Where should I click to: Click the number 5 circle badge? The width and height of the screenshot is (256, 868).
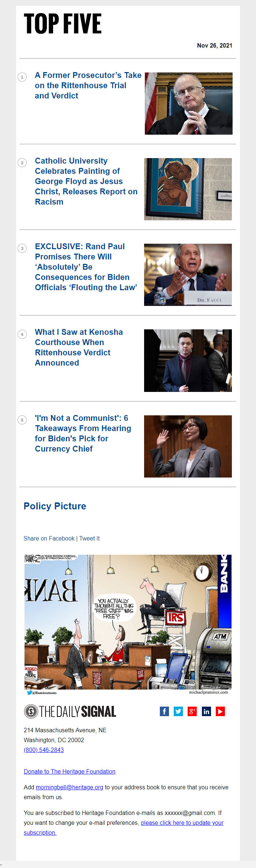[x=22, y=420]
